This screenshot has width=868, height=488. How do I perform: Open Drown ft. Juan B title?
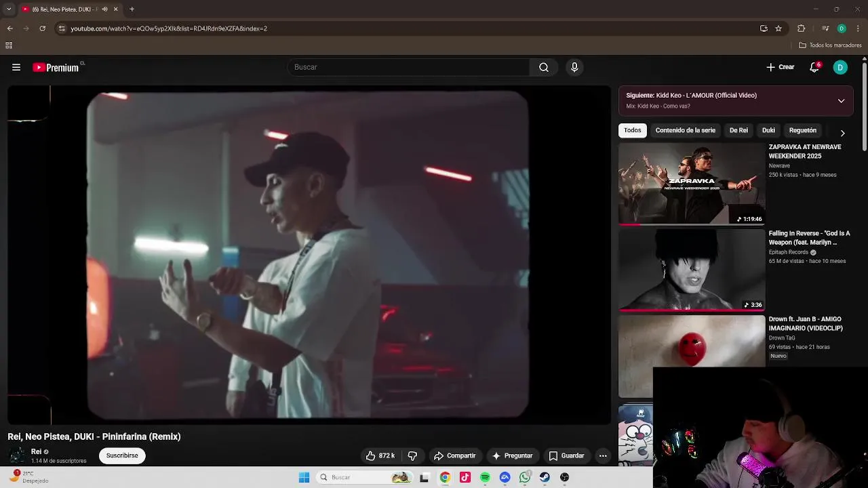tap(806, 323)
